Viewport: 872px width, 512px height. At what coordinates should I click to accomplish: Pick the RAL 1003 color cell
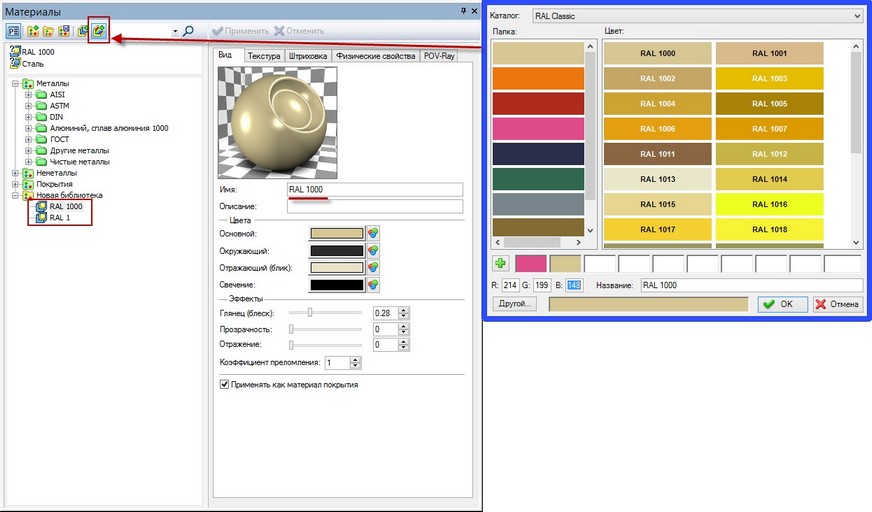(x=769, y=78)
